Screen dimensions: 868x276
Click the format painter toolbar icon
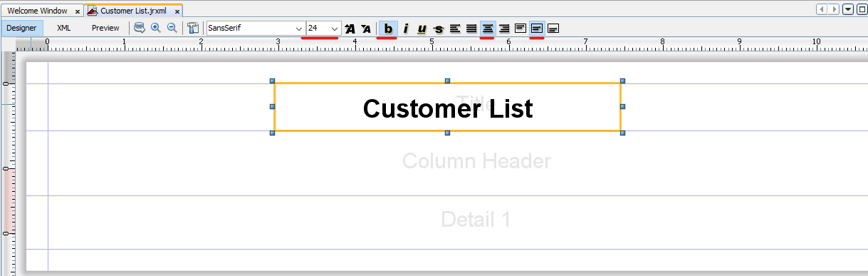[x=193, y=28]
